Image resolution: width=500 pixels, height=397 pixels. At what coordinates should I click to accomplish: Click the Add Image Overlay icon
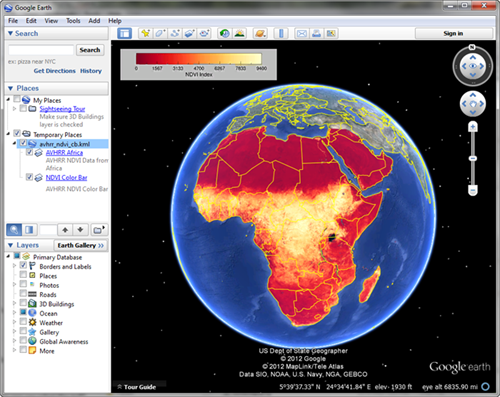pyautogui.click(x=189, y=33)
